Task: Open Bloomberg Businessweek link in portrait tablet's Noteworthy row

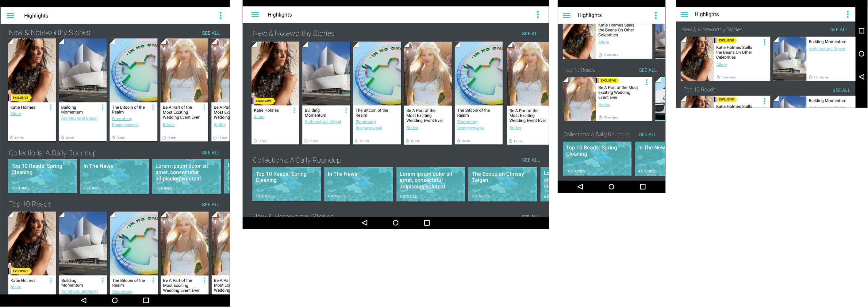Action: tap(125, 122)
